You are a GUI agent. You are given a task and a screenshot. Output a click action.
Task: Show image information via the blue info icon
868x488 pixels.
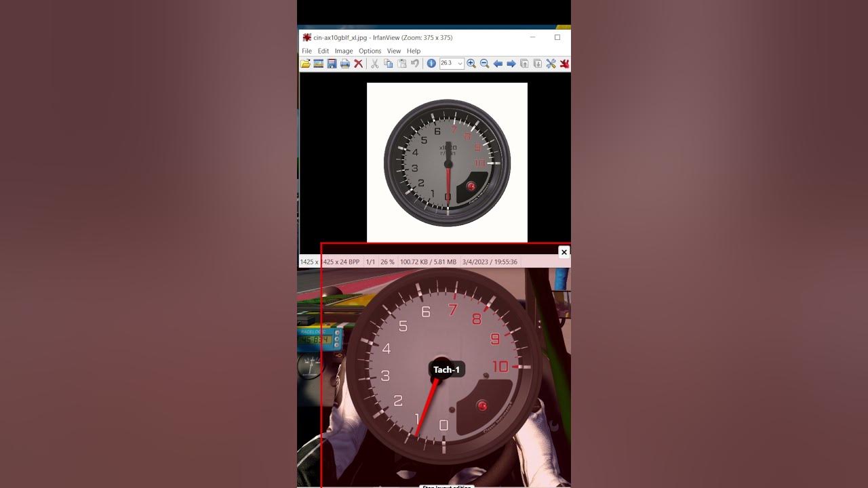[431, 64]
